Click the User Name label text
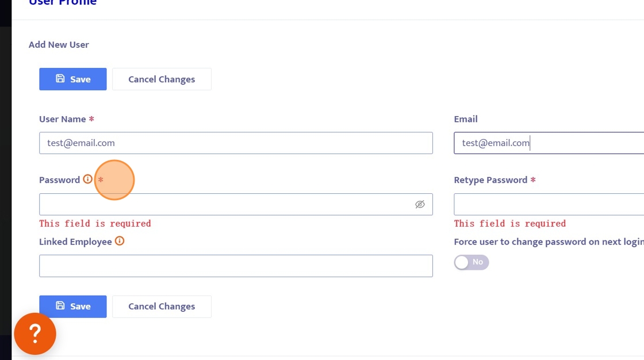 pyautogui.click(x=62, y=119)
